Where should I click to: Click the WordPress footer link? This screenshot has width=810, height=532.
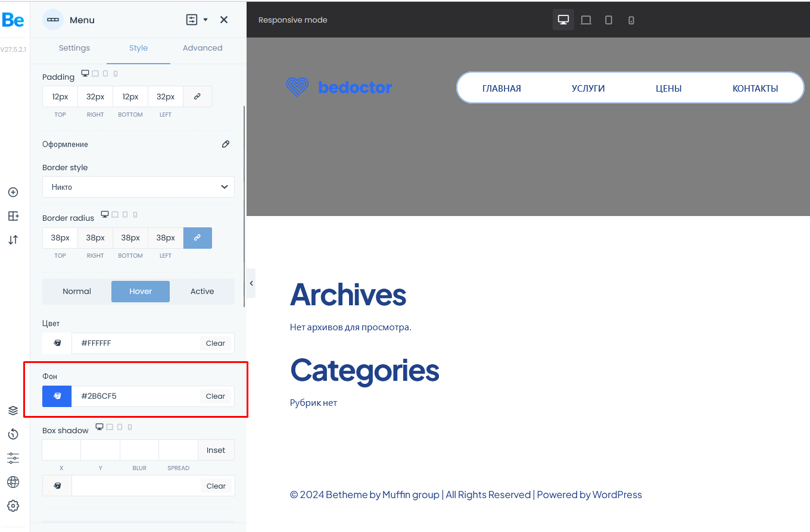click(617, 495)
